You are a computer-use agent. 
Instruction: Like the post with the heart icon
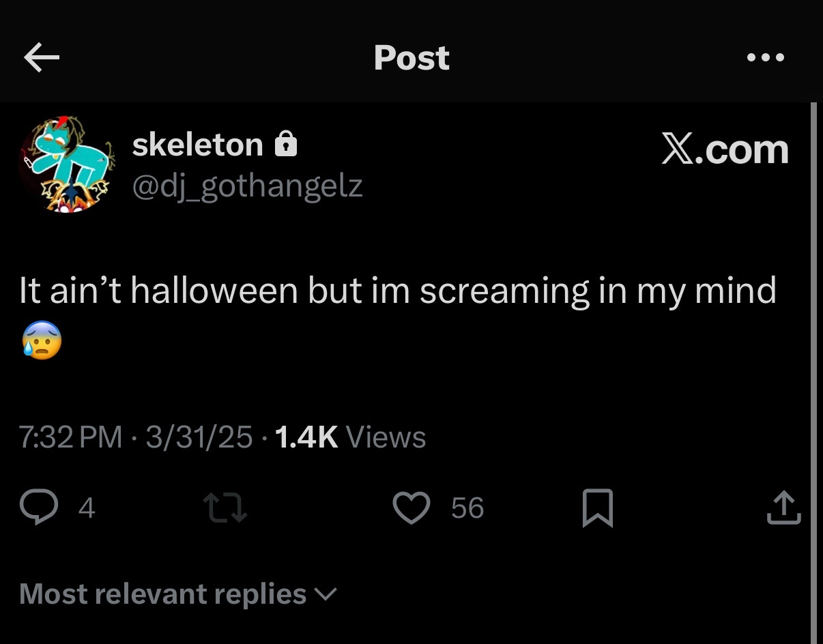pyautogui.click(x=411, y=509)
